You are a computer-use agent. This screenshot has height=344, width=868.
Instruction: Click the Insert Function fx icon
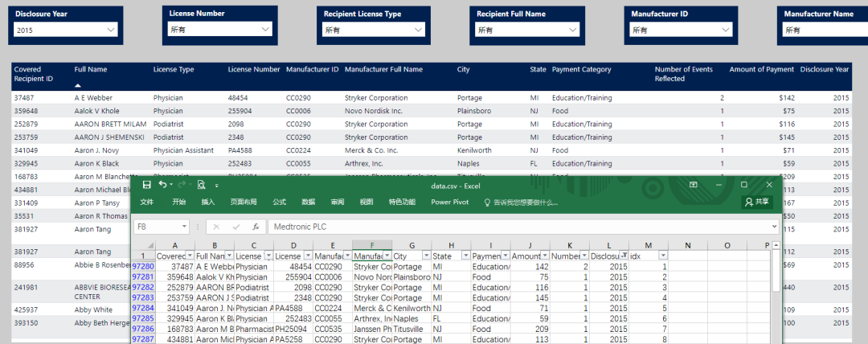pyautogui.click(x=256, y=227)
